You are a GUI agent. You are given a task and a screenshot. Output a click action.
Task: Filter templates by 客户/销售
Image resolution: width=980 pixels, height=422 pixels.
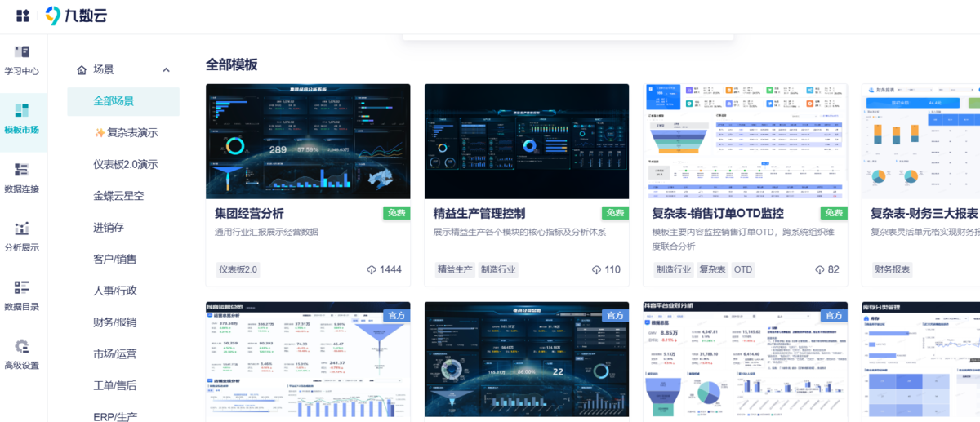pyautogui.click(x=115, y=260)
